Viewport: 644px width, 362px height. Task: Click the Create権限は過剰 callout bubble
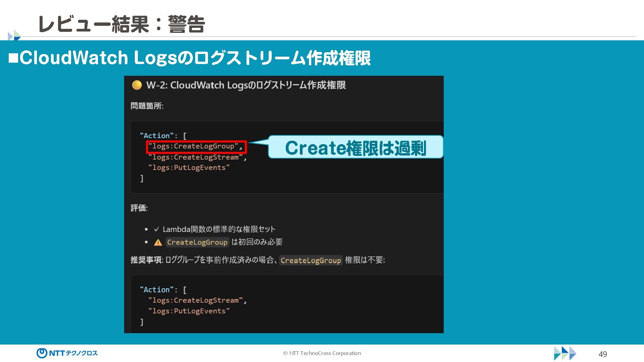356,147
